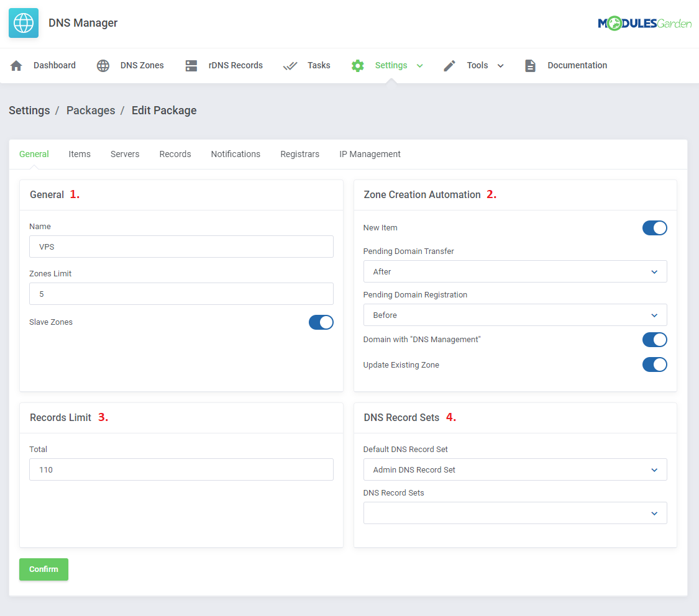Image resolution: width=699 pixels, height=616 pixels.
Task: Click the Tools pencil icon
Action: pos(449,66)
